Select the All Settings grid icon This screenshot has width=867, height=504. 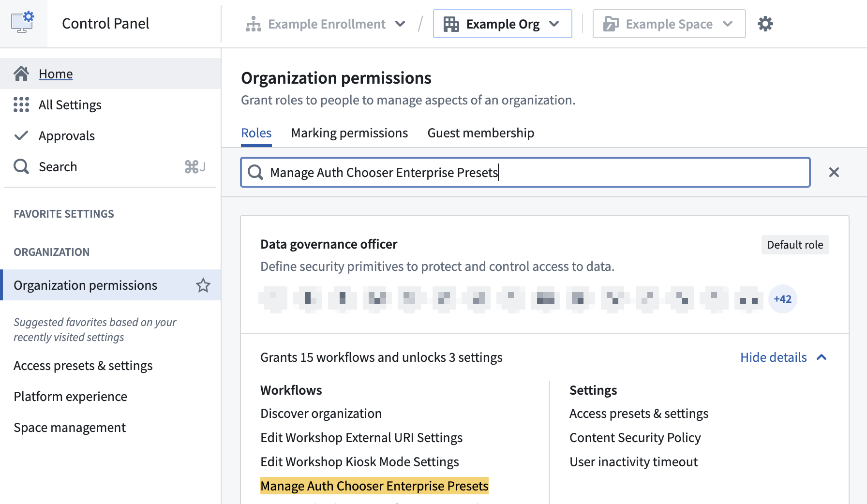[21, 104]
